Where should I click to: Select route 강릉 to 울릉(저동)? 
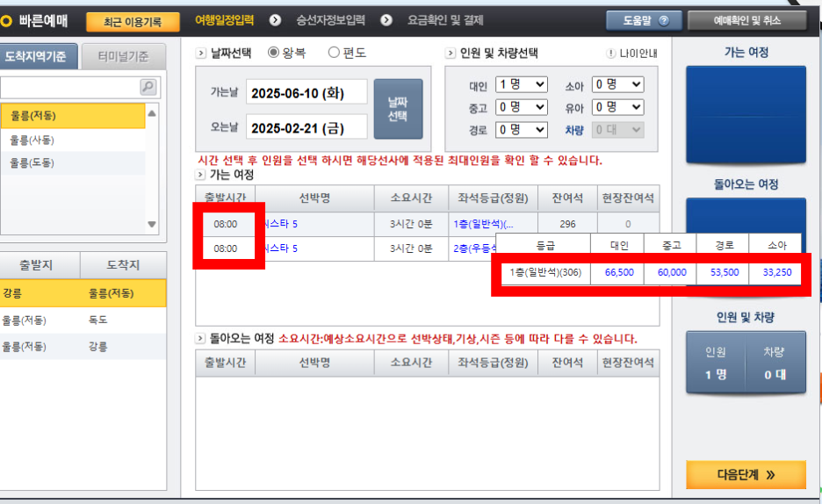tap(83, 293)
